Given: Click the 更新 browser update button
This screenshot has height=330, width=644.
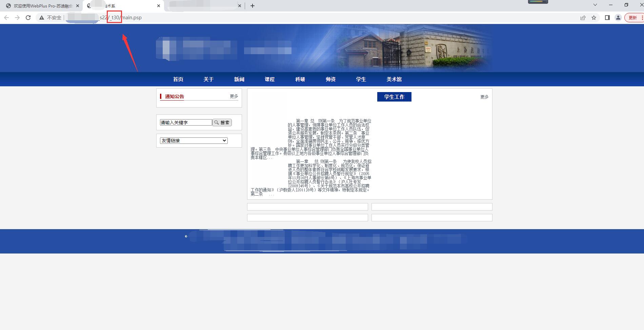Looking at the screenshot, I should [x=633, y=18].
